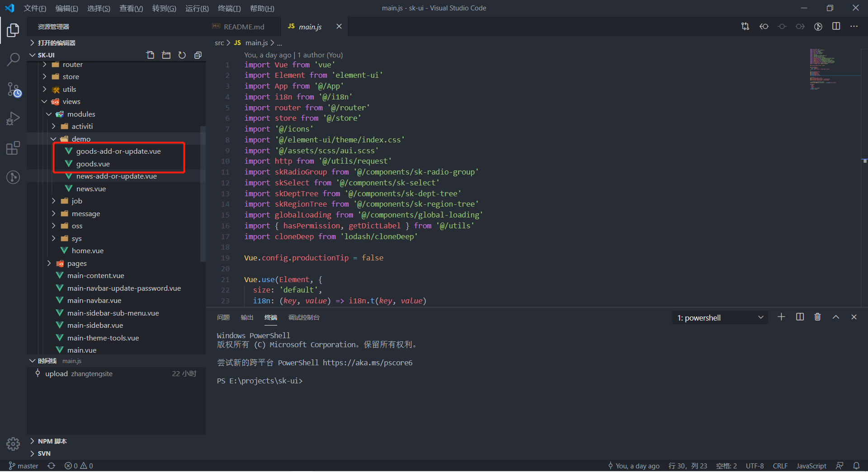Click the compare changes icon in editor toolbar

pos(745,27)
